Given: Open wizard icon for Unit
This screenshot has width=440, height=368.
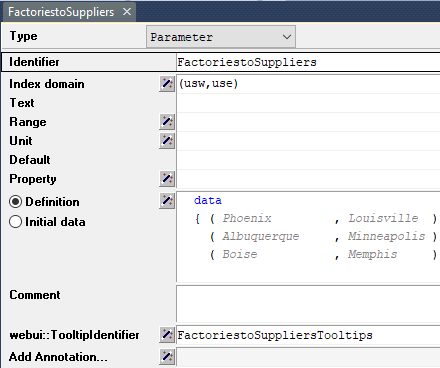Looking at the screenshot, I should tap(167, 141).
